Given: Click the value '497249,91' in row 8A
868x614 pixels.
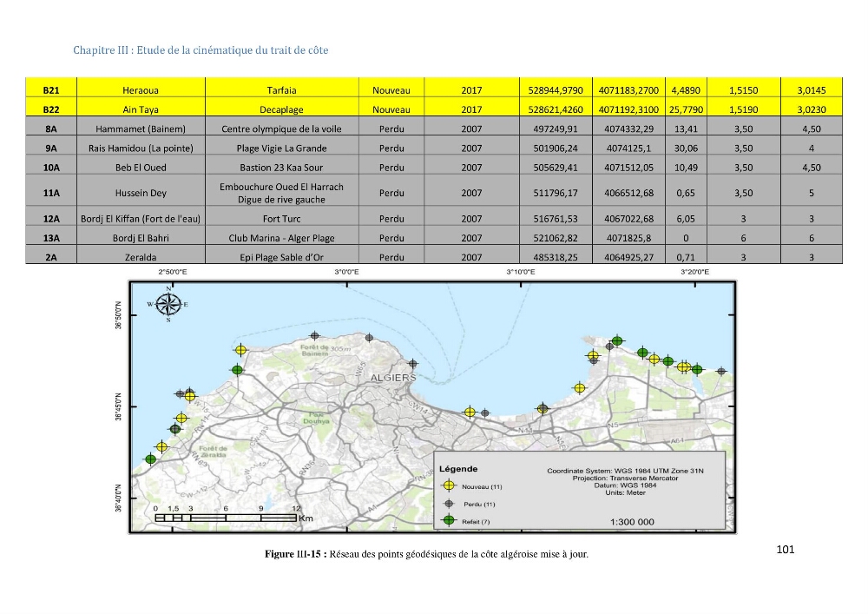Looking at the screenshot, I should (x=556, y=129).
